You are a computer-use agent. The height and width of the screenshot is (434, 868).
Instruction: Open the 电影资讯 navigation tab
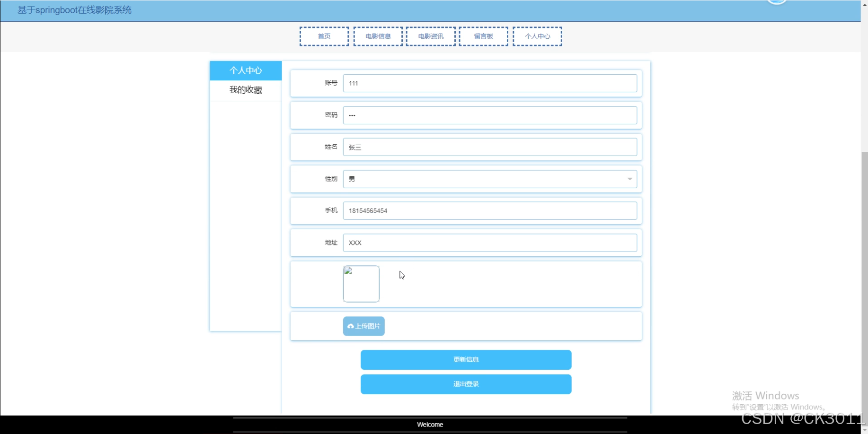coord(431,36)
